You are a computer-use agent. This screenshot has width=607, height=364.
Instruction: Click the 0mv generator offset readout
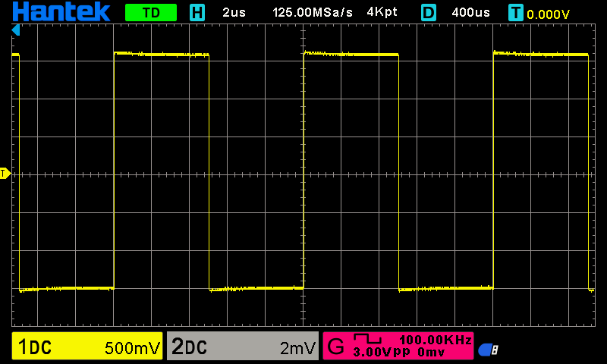pyautogui.click(x=431, y=352)
